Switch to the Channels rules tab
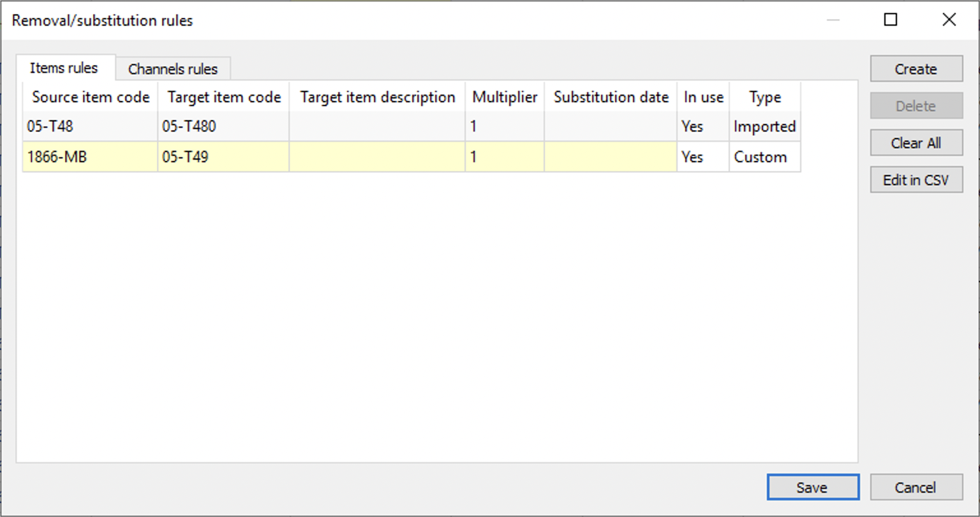The height and width of the screenshot is (517, 980). [x=172, y=69]
